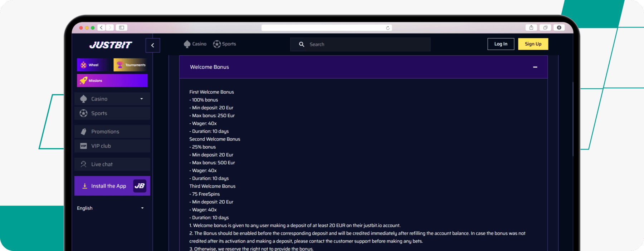Collapse the Welcome Bonus section via minus

[x=535, y=67]
